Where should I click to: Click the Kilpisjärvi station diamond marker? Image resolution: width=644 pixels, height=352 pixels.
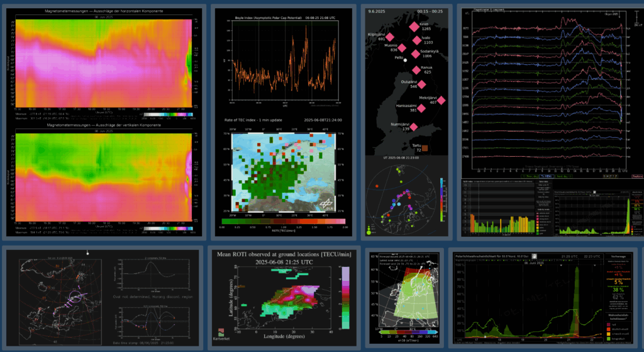coord(389,37)
